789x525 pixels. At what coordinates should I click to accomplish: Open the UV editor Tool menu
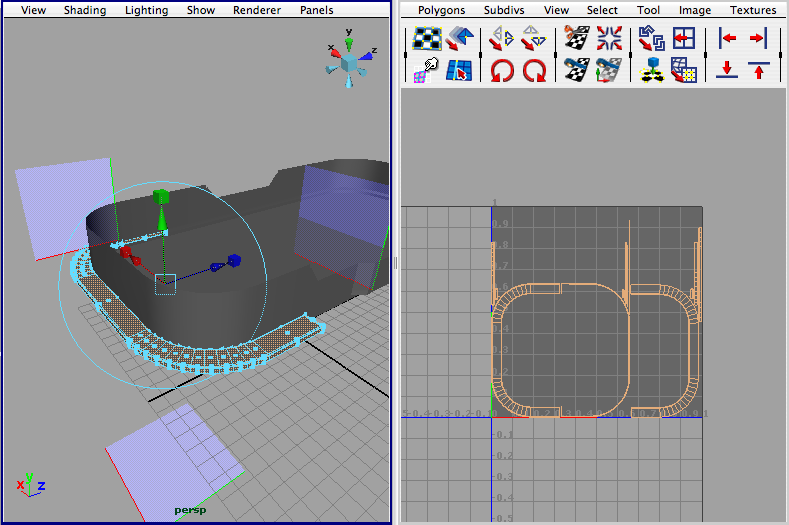pos(648,10)
